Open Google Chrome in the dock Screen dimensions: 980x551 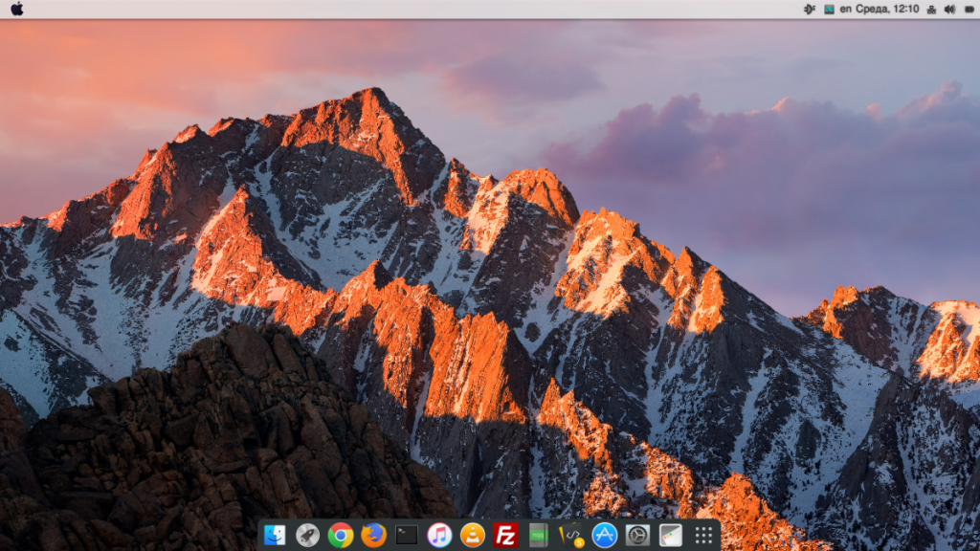pos(341,536)
